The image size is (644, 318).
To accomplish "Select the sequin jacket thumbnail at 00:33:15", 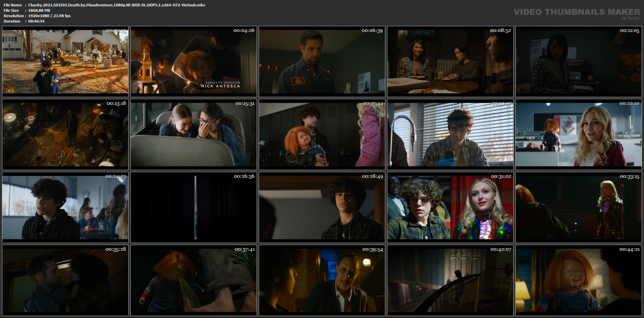I will pyautogui.click(x=578, y=207).
